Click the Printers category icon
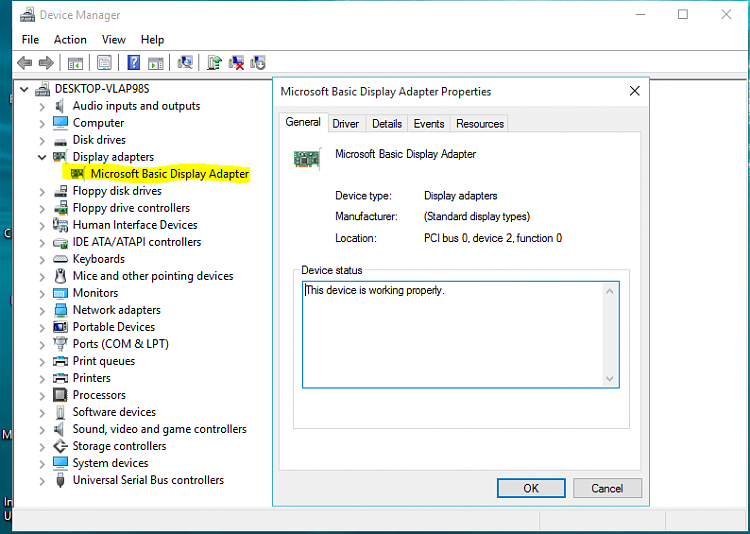 [x=60, y=378]
